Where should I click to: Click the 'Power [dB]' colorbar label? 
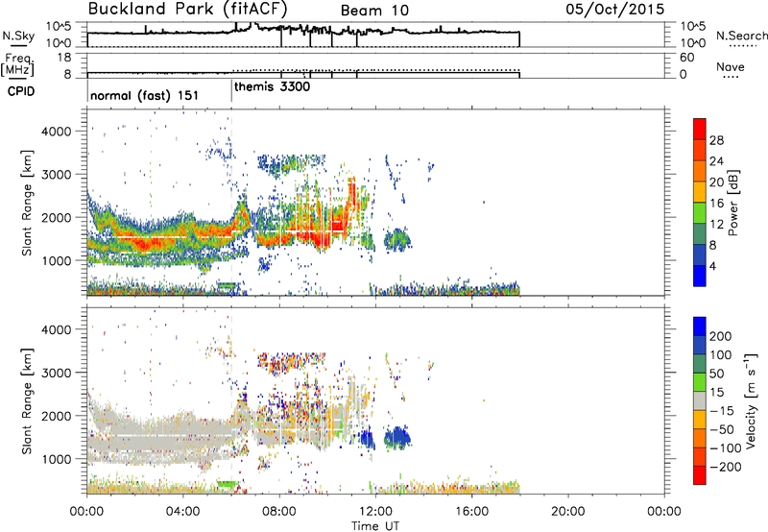(x=733, y=203)
